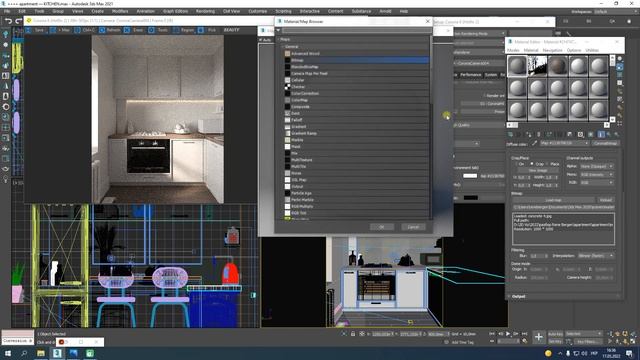Click Save in the Corona frame buffer
640x360 pixels.
coord(35,30)
